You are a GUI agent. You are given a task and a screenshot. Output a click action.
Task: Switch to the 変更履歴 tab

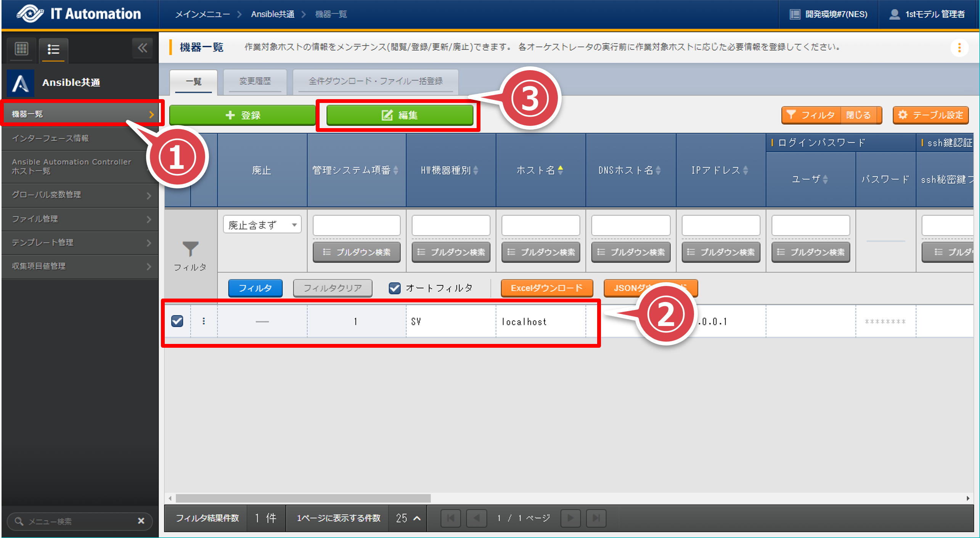[255, 81]
